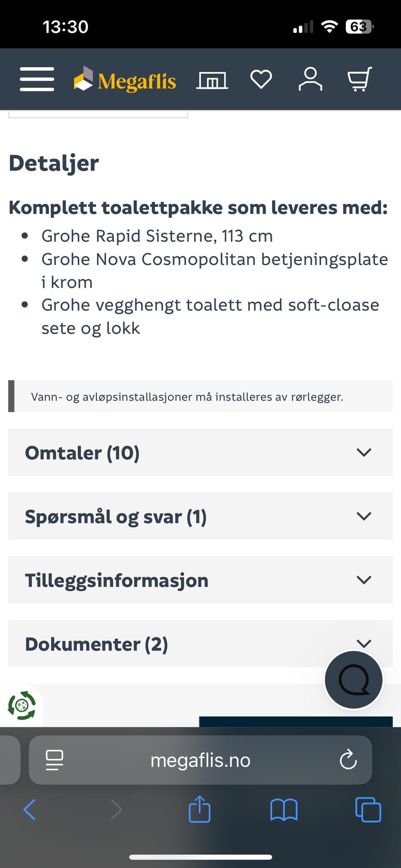401x868 pixels.
Task: Tap the rørlegger notice box
Action: pos(200,396)
